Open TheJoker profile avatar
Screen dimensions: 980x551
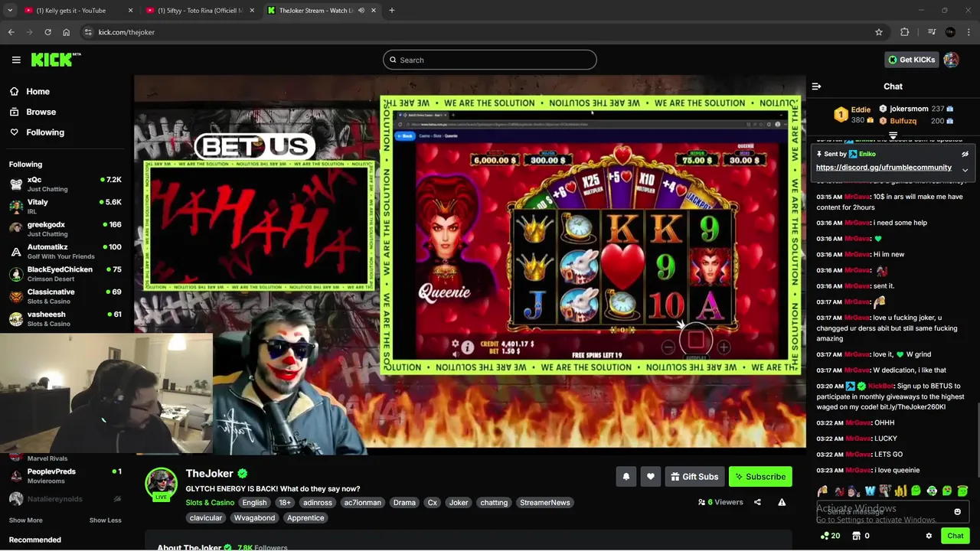(x=162, y=483)
